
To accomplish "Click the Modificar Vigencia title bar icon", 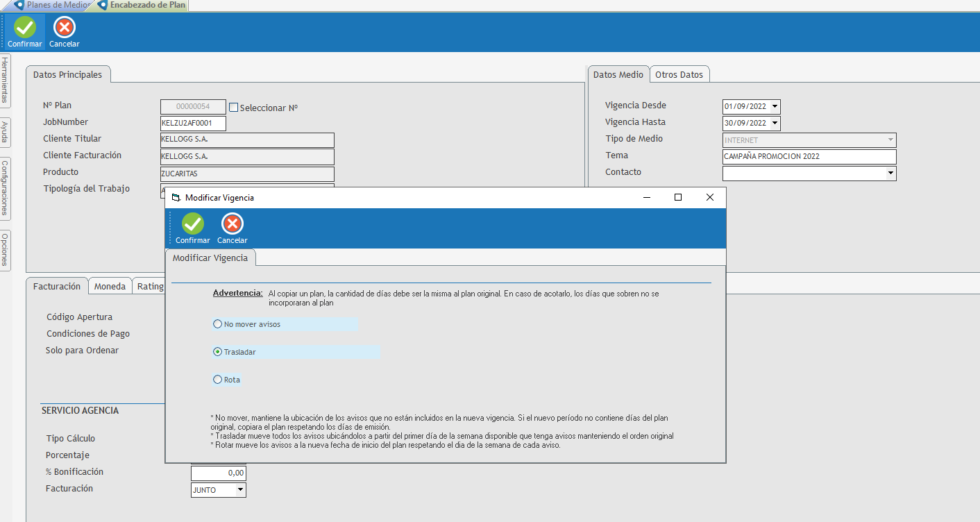I will pyautogui.click(x=176, y=198).
